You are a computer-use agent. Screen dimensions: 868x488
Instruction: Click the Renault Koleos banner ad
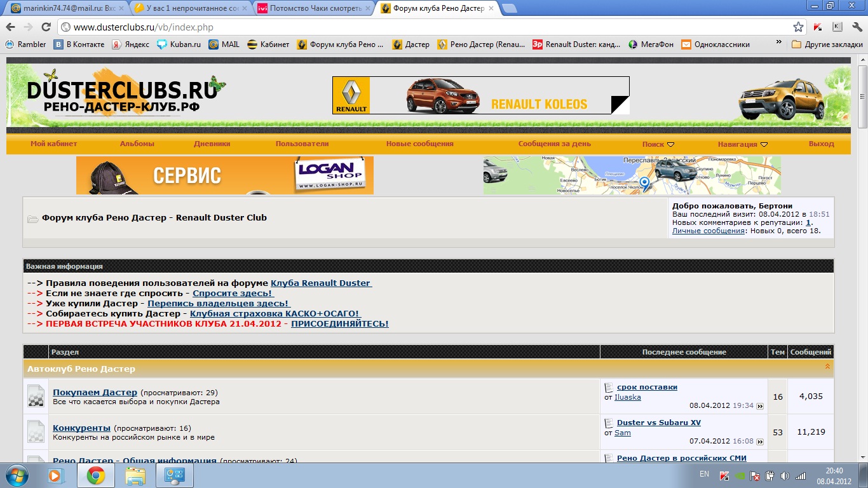tap(481, 95)
